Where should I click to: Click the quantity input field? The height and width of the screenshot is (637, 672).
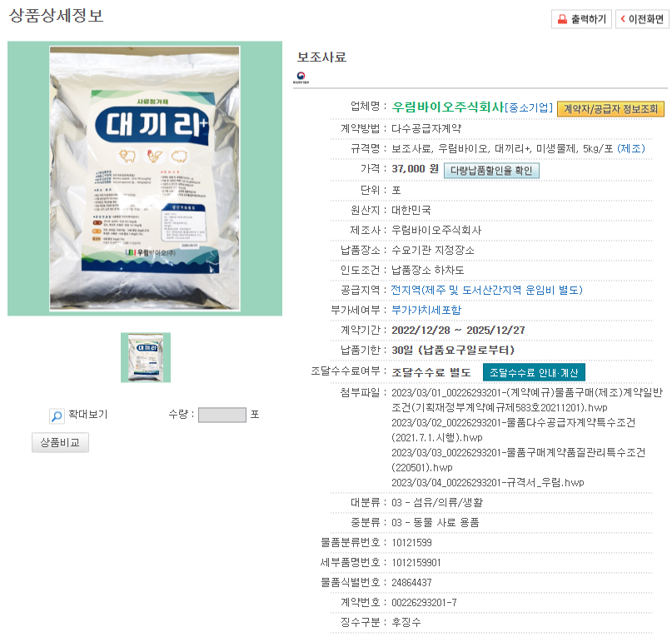click(222, 415)
